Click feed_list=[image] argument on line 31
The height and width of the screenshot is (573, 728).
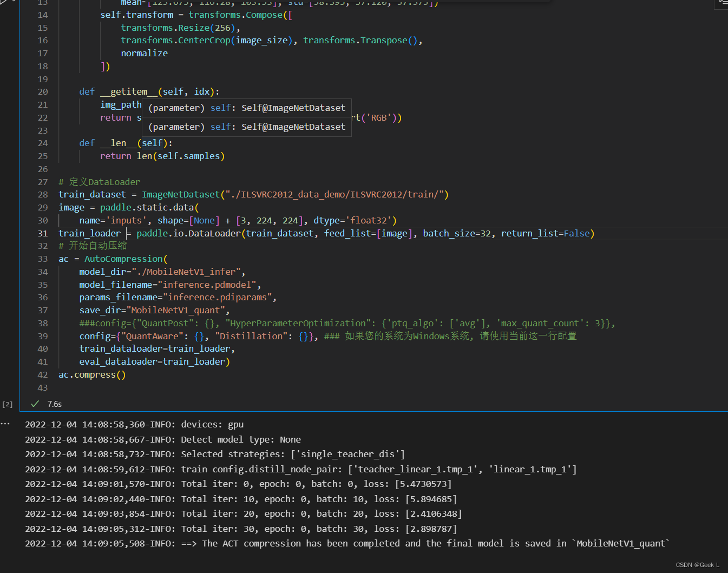(368, 233)
